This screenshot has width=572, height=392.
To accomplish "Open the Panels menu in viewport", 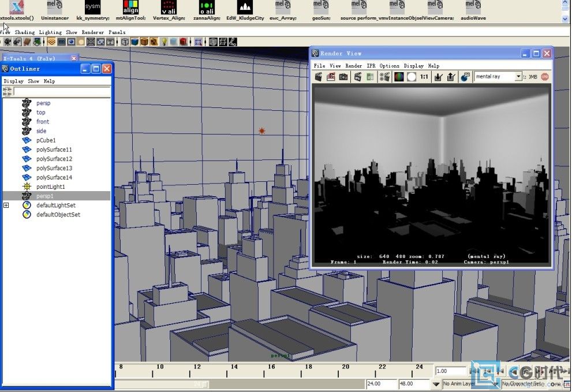I will [117, 32].
